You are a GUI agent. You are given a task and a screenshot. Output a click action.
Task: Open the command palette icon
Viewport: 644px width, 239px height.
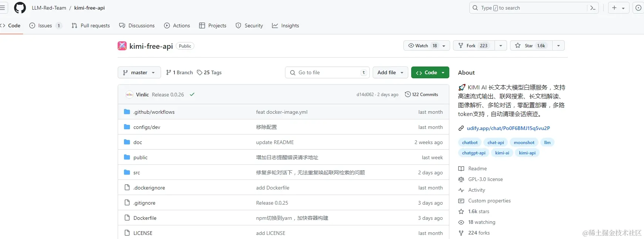(593, 8)
